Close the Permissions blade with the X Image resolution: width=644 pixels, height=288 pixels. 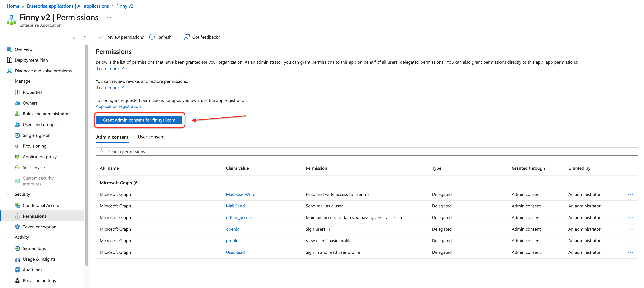(x=633, y=17)
